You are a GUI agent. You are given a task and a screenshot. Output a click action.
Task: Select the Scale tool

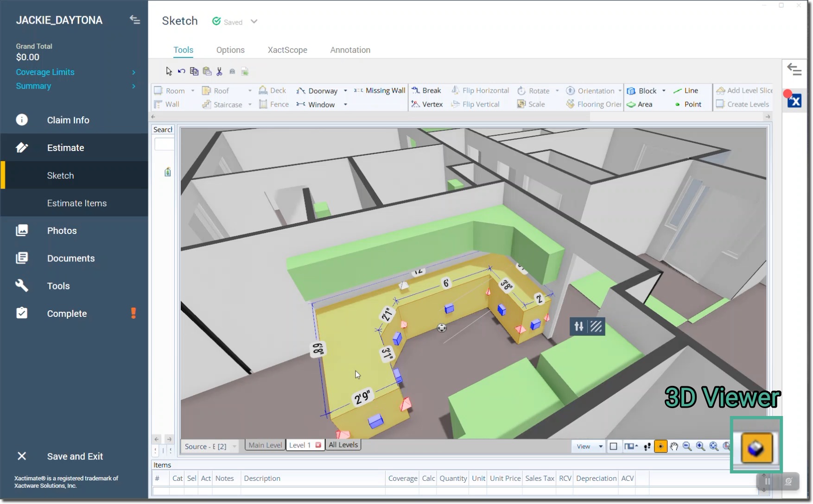[x=531, y=104]
